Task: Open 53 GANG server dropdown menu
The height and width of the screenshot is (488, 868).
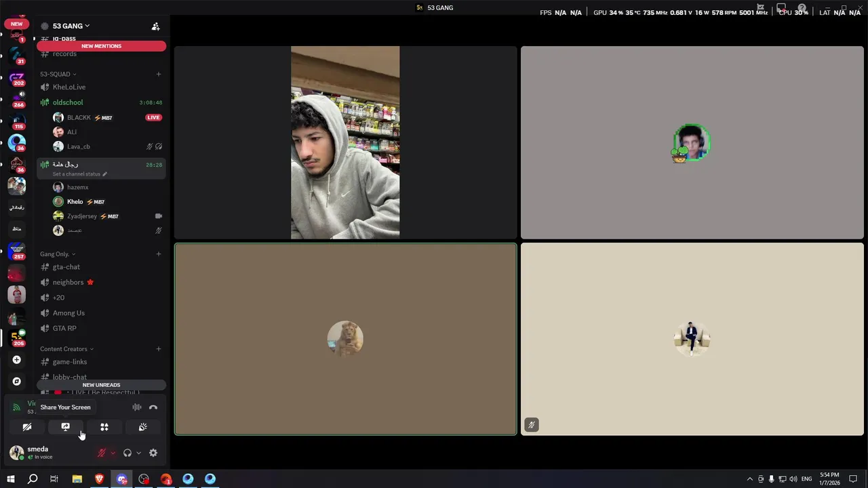Action: tap(71, 26)
